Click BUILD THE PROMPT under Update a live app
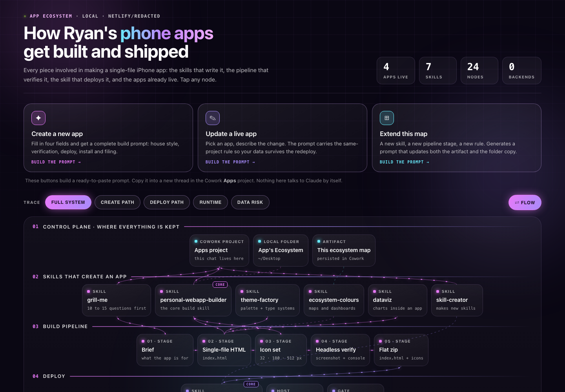Image resolution: width=565 pixels, height=392 pixels. (230, 162)
